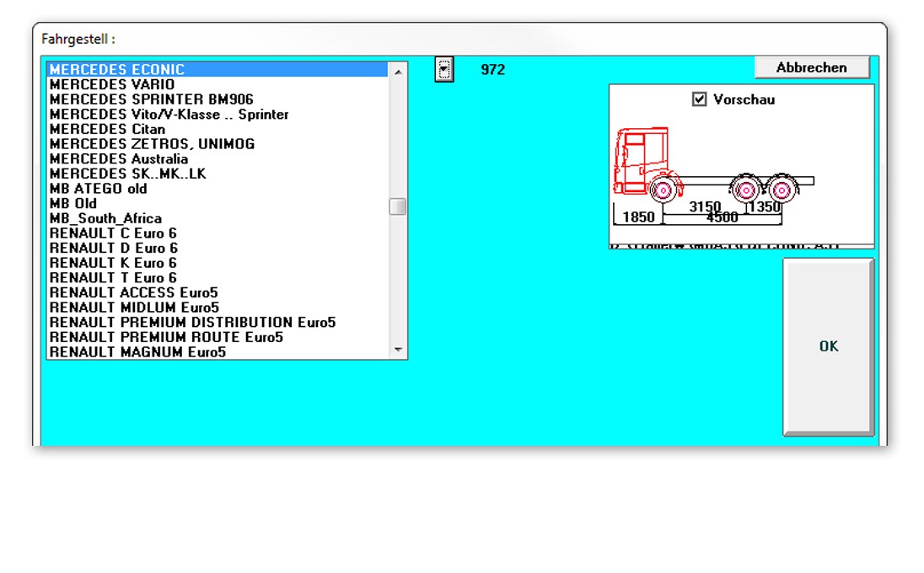Pick RENAULT MAGNUM Euro5

tap(218, 352)
